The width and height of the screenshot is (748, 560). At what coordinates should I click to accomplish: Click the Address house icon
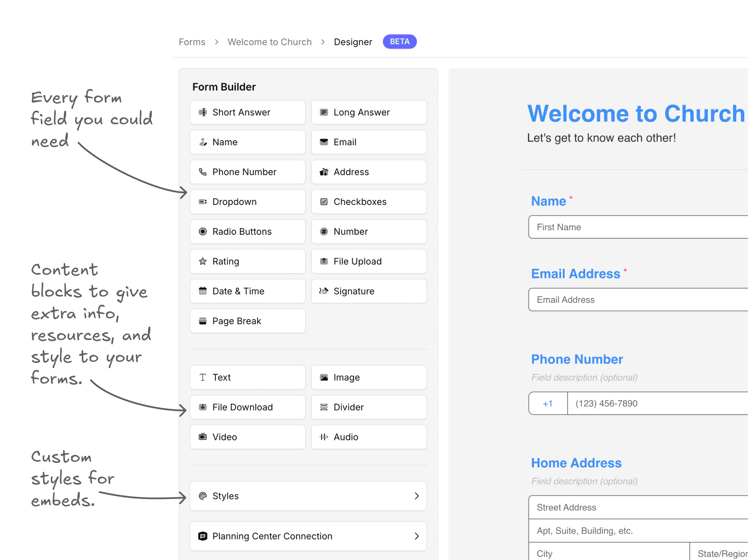[x=324, y=172]
